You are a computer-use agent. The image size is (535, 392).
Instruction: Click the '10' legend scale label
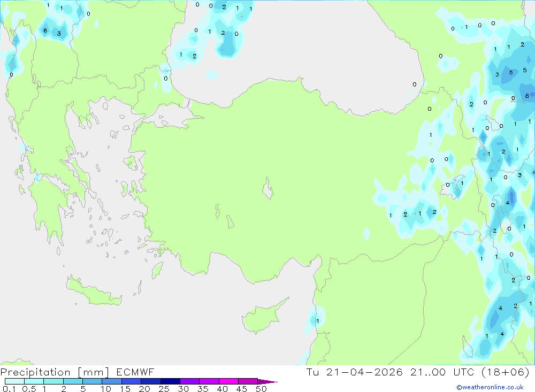[106, 389]
